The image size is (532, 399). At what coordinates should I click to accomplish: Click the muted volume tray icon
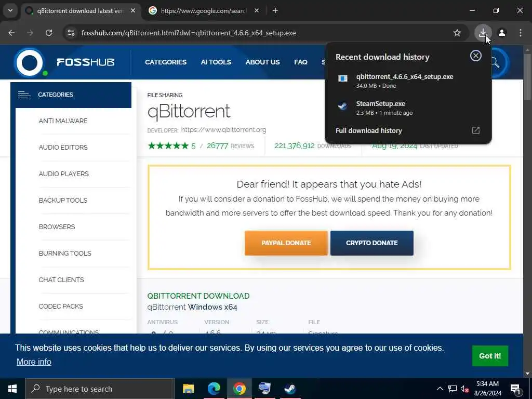[465, 389]
